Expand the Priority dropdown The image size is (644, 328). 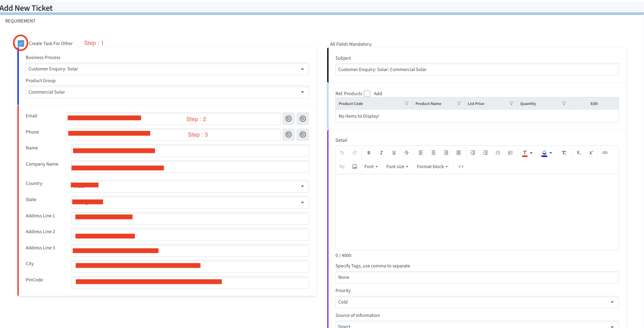pyautogui.click(x=477, y=302)
